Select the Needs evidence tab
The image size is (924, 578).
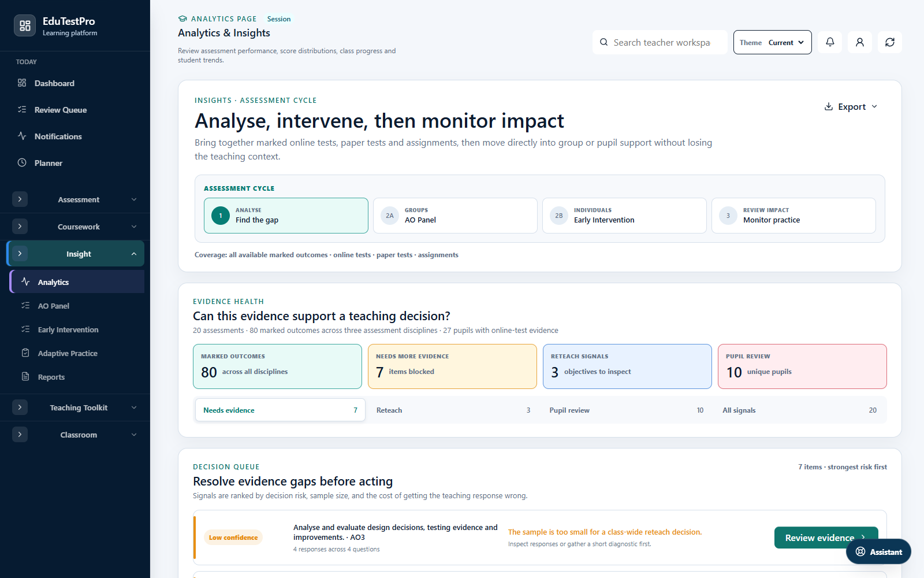click(x=280, y=410)
